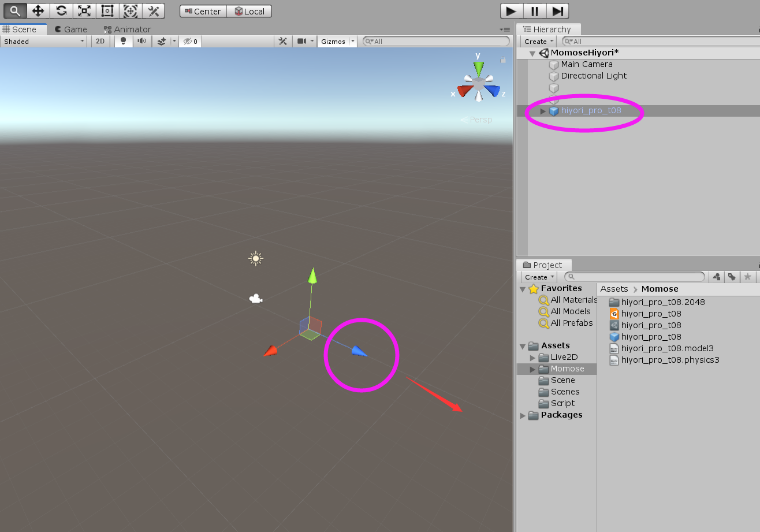The width and height of the screenshot is (760, 532).
Task: Click the Center pivot mode button
Action: [x=203, y=12]
